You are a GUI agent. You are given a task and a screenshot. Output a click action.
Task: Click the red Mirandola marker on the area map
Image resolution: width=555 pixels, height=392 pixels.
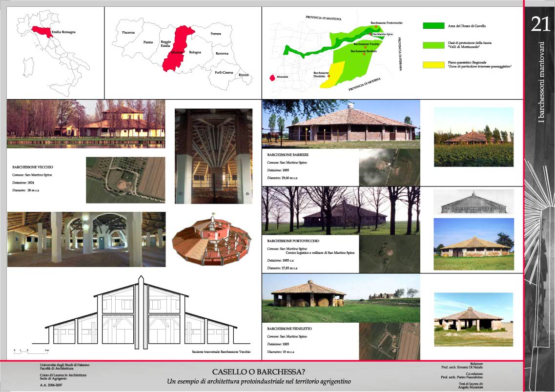click(272, 78)
